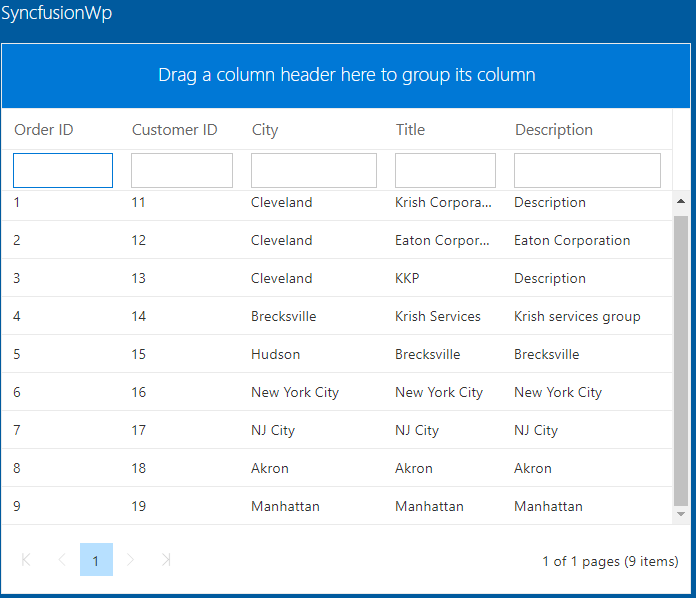696x598 pixels.
Task: Select Customer ID cell 17
Action: (x=138, y=430)
